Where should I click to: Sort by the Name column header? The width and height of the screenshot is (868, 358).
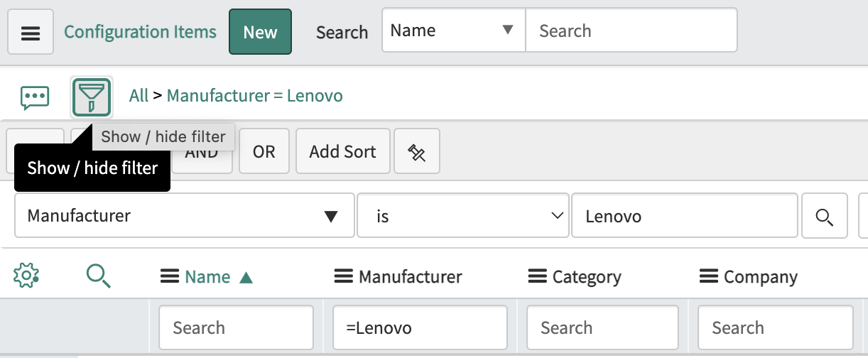click(207, 277)
